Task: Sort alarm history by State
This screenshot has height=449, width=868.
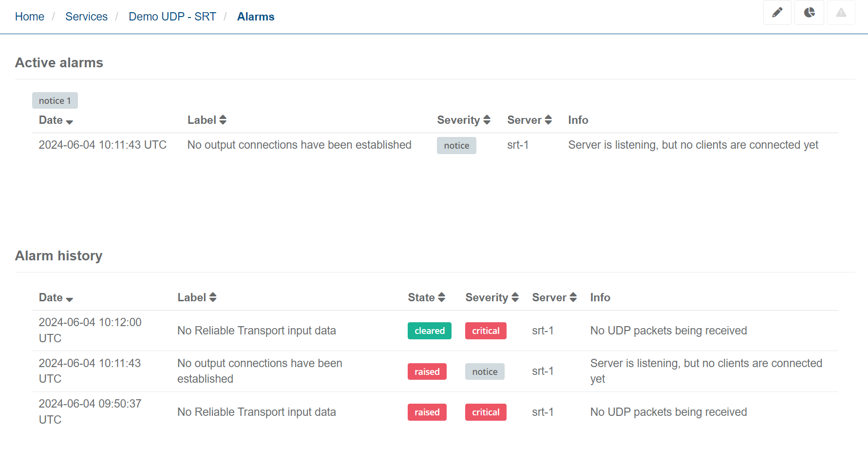Action: click(426, 298)
